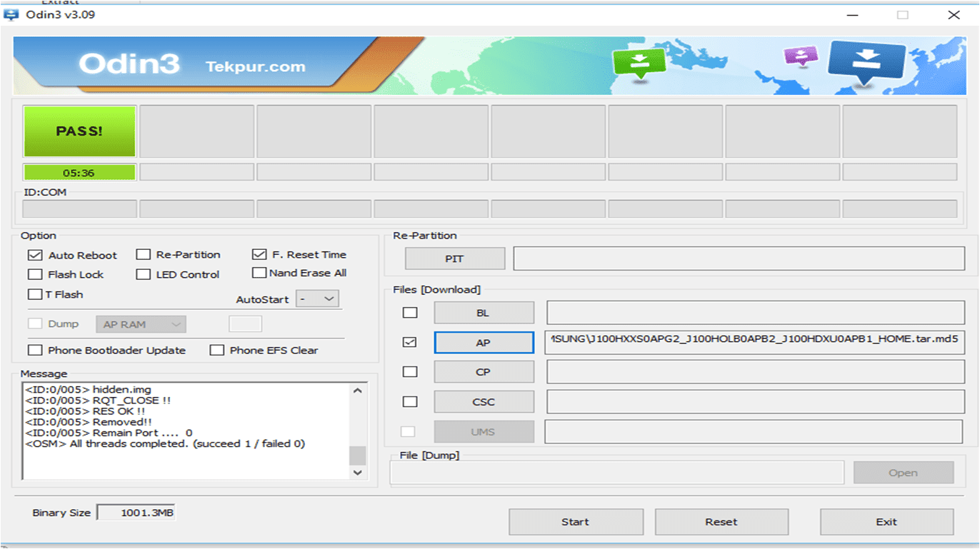Click the Start button
980x549 pixels.
[x=576, y=522]
